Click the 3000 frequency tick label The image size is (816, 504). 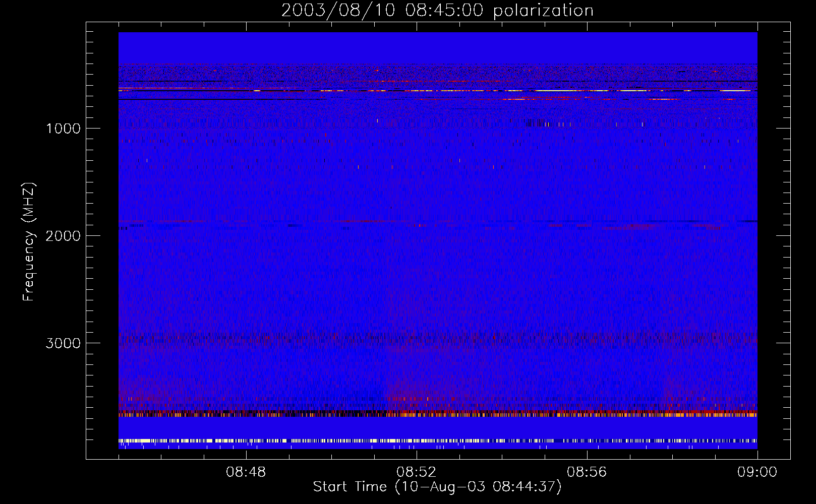pos(63,343)
